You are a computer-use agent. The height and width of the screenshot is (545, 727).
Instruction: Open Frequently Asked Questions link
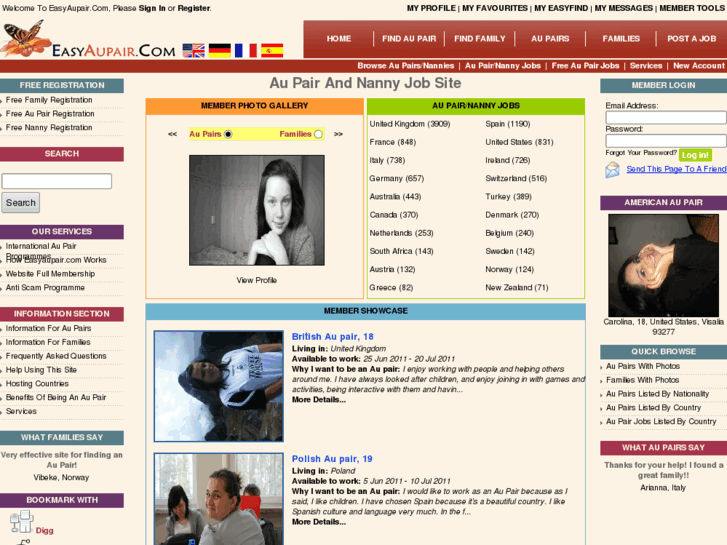coord(56,356)
